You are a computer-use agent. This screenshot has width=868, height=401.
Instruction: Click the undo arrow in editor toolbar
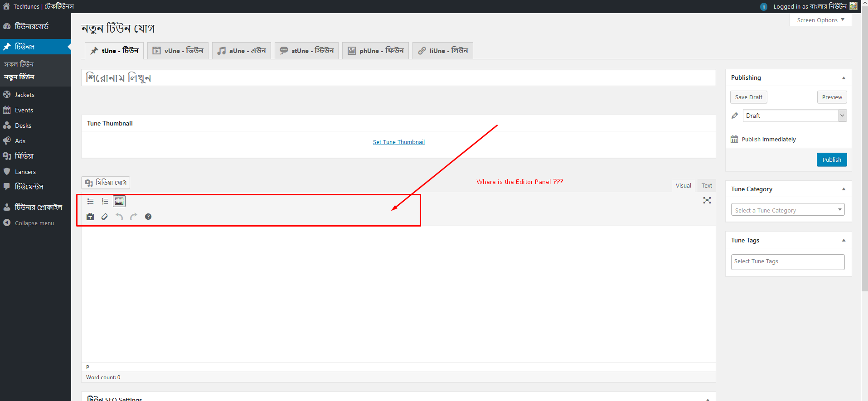[x=119, y=217]
